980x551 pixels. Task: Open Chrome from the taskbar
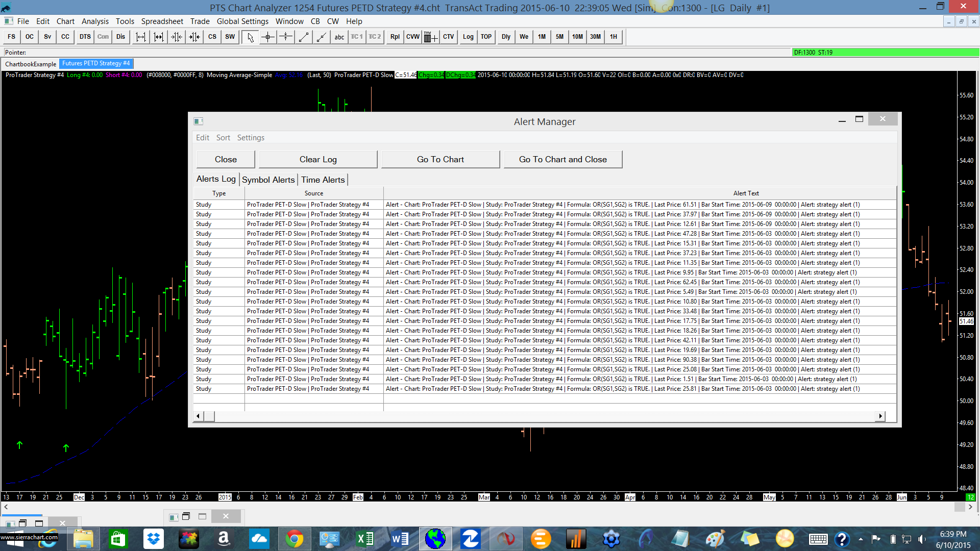click(x=294, y=539)
